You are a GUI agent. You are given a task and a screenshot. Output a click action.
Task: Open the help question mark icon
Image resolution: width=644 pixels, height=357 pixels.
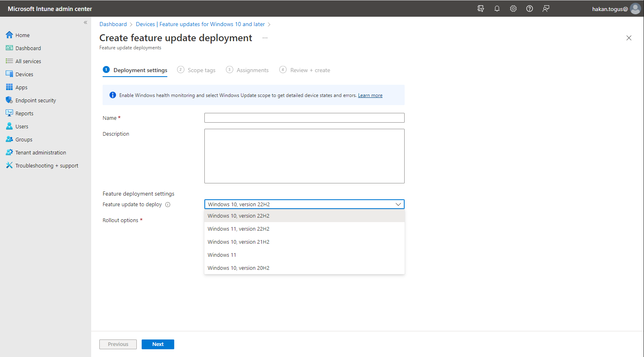coord(530,9)
